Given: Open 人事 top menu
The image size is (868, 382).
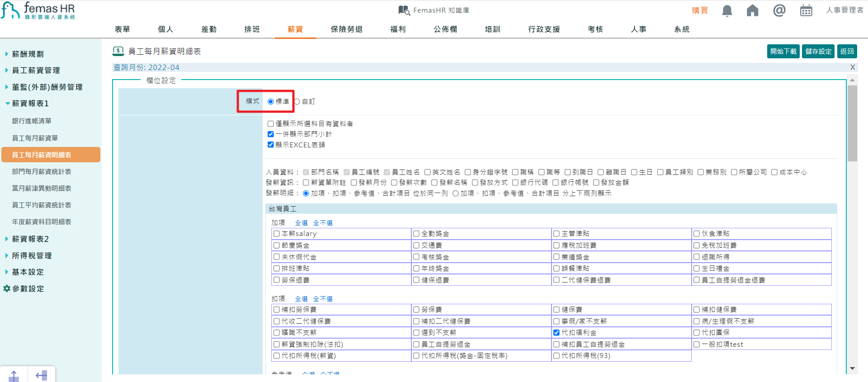Looking at the screenshot, I should coord(638,29).
